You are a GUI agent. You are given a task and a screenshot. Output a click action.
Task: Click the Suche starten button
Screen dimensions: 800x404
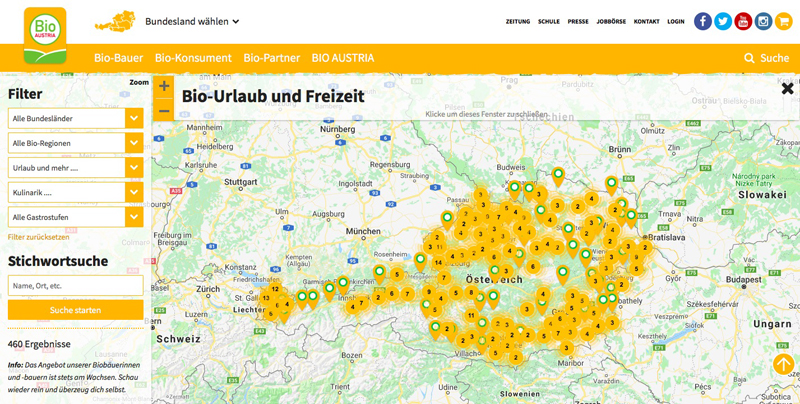(x=76, y=310)
